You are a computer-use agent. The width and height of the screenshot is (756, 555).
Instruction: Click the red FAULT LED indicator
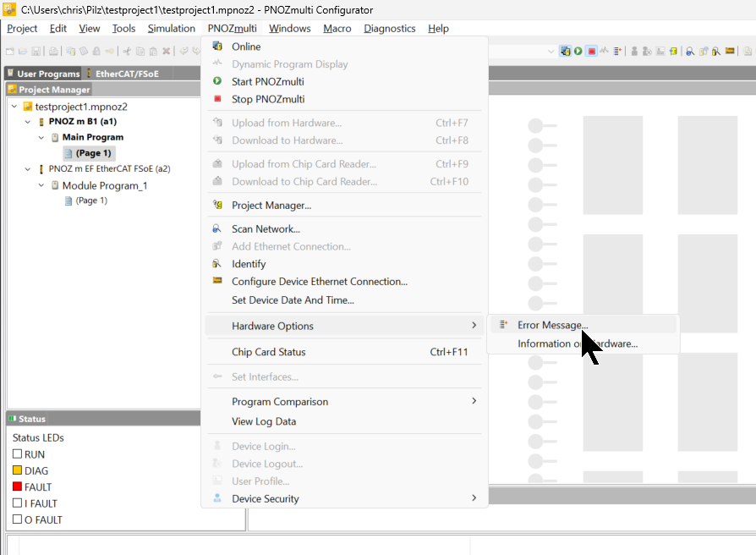tap(18, 486)
